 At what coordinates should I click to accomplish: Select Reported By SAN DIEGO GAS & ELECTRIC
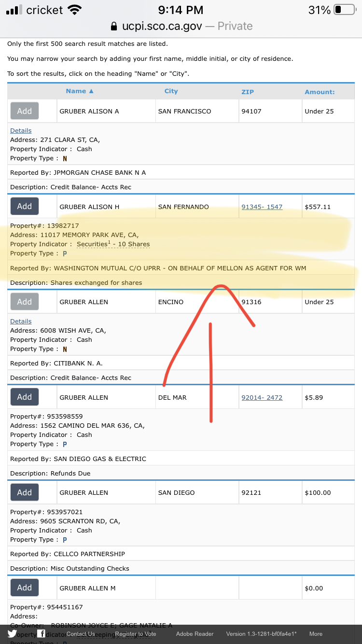[x=78, y=459]
